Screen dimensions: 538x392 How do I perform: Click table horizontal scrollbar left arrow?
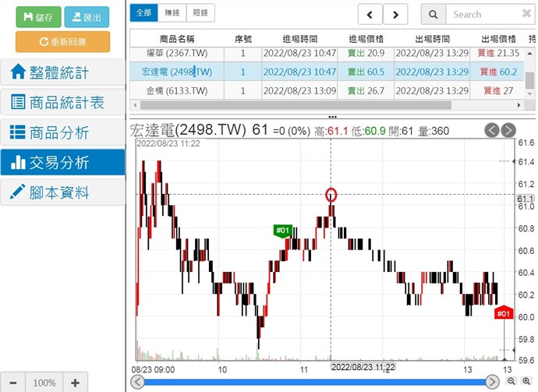coord(135,105)
